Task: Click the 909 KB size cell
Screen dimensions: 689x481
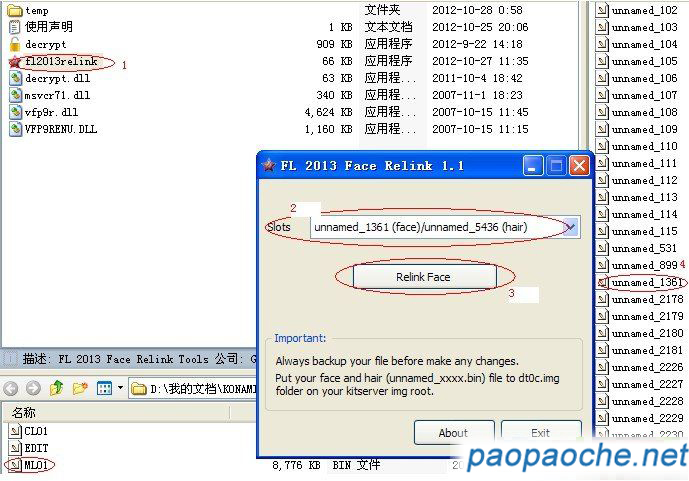Action: coord(334,44)
